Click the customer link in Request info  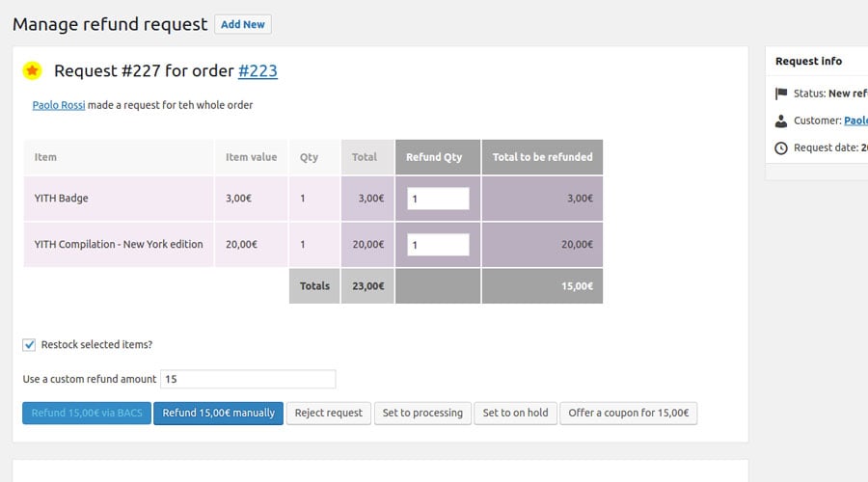point(855,121)
